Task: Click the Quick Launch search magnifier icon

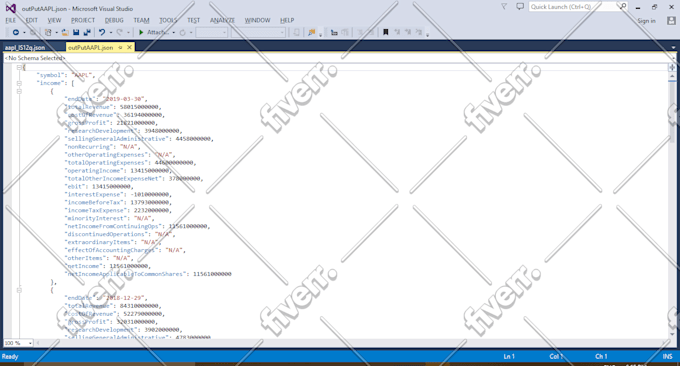Action: (623, 7)
